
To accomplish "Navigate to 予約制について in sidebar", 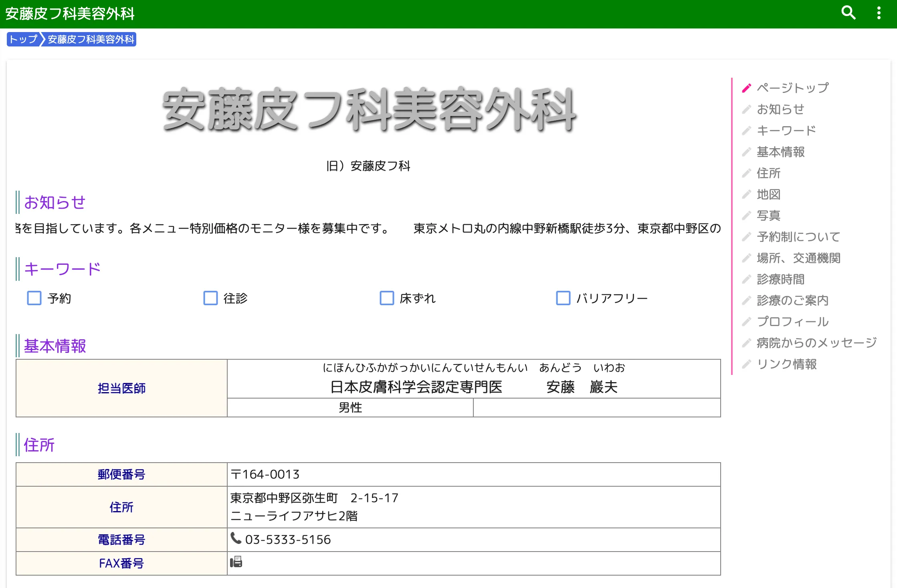I will (x=798, y=237).
